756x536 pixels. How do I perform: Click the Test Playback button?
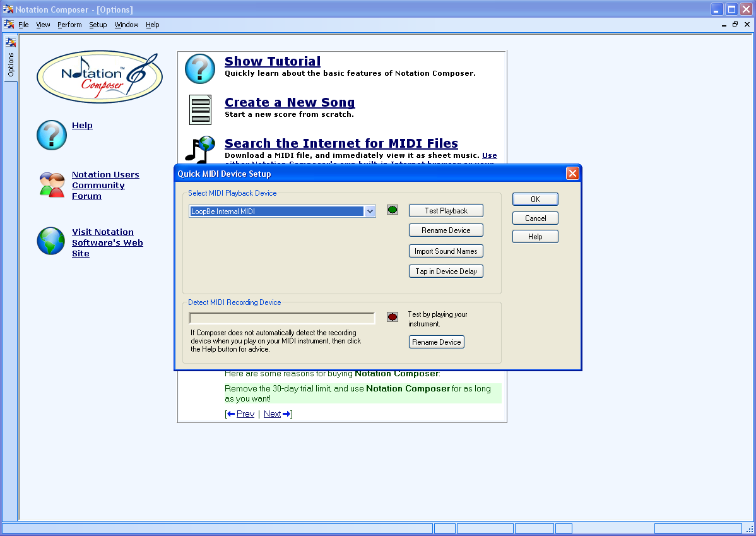click(x=446, y=211)
